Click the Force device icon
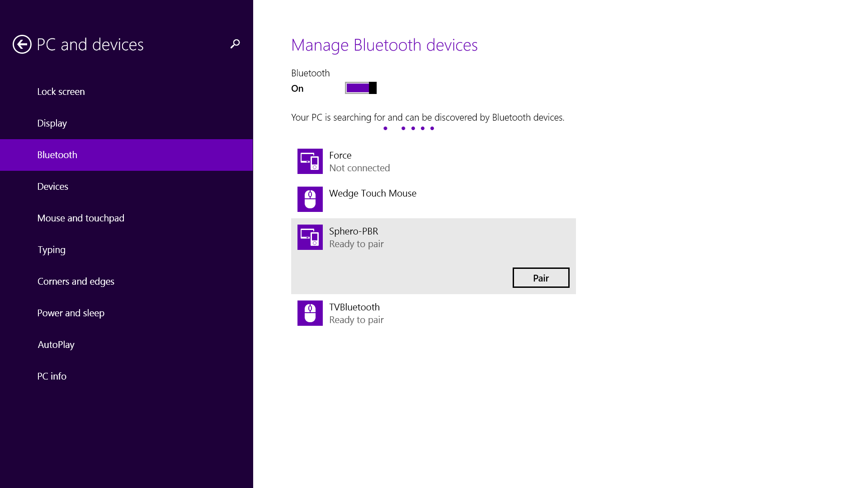Image resolution: width=868 pixels, height=488 pixels. click(310, 161)
